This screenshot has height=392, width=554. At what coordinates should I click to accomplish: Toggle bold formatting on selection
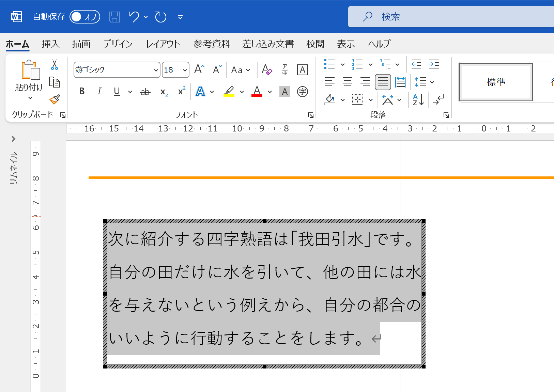[x=81, y=91]
